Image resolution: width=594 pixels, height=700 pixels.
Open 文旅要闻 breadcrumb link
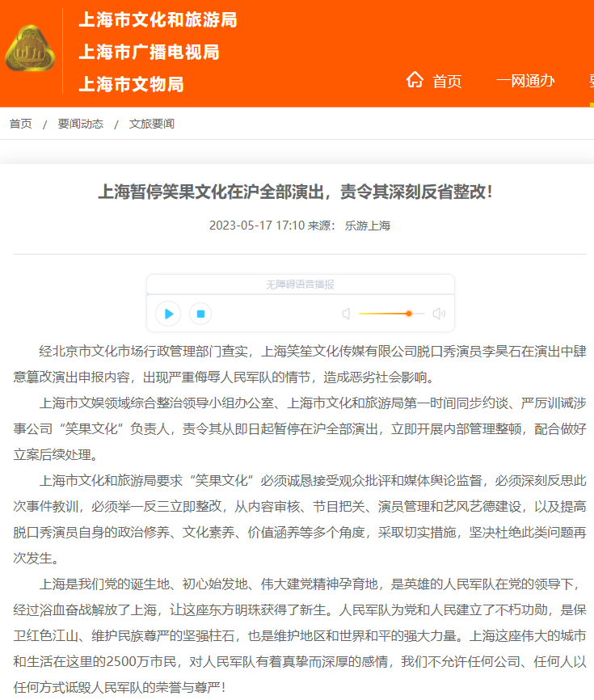click(152, 124)
